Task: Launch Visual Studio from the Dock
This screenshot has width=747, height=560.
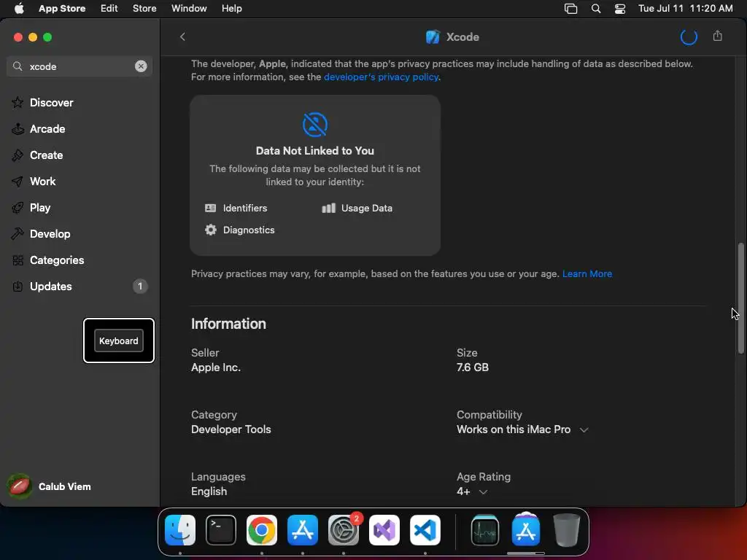Action: coord(384,530)
